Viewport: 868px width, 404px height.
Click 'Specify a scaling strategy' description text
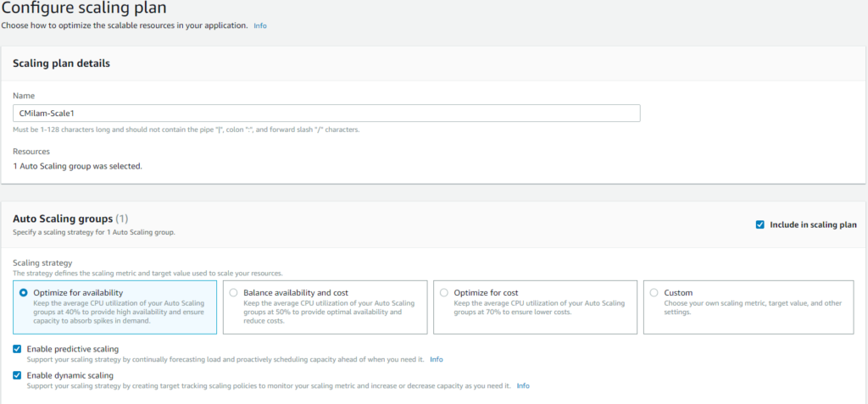click(93, 232)
